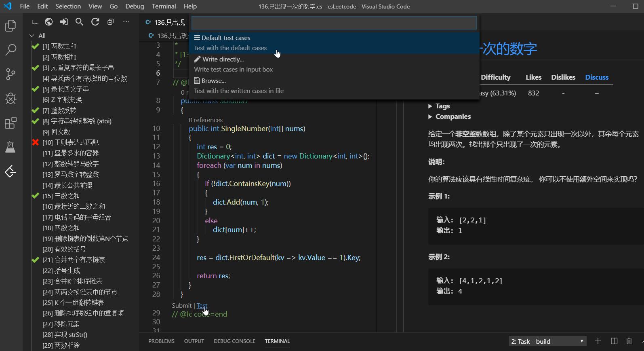Switch to the TERMINAL panel tab
The image size is (644, 351).
pos(277,341)
